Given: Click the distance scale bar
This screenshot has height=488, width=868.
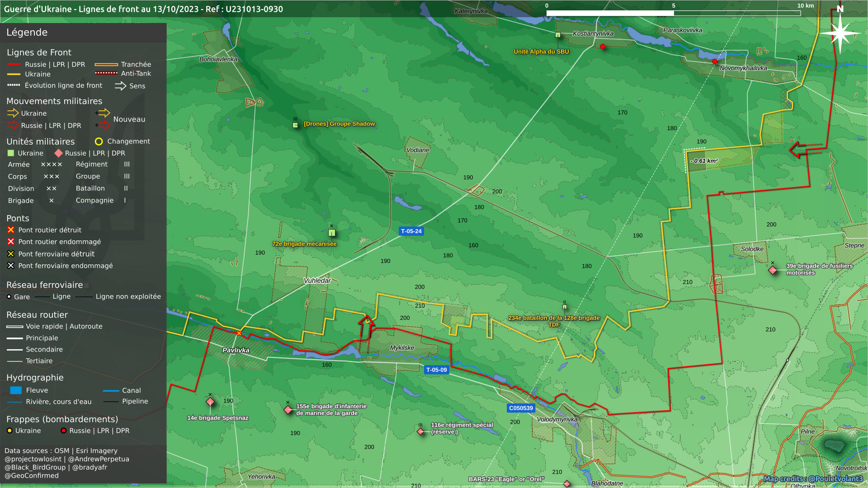Looking at the screenshot, I should (673, 13).
